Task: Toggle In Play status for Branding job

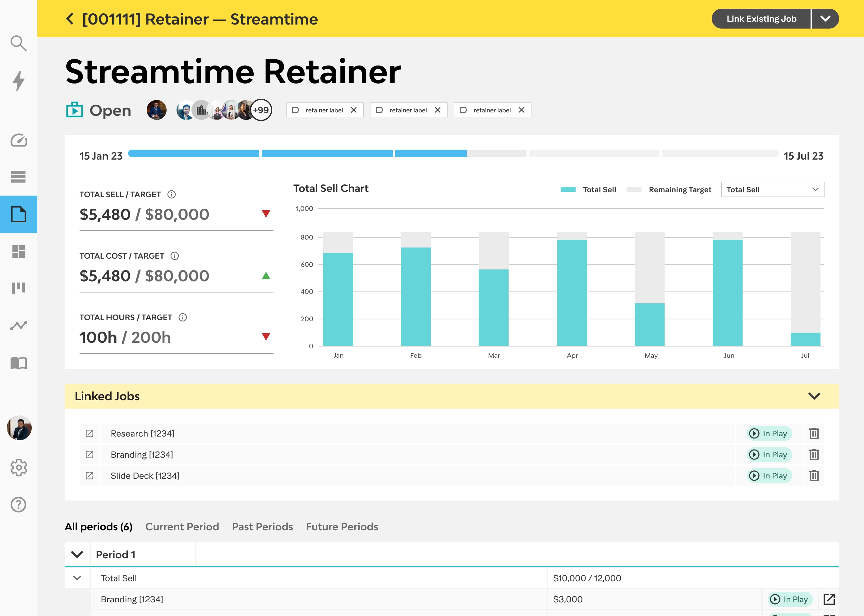Action: click(769, 455)
